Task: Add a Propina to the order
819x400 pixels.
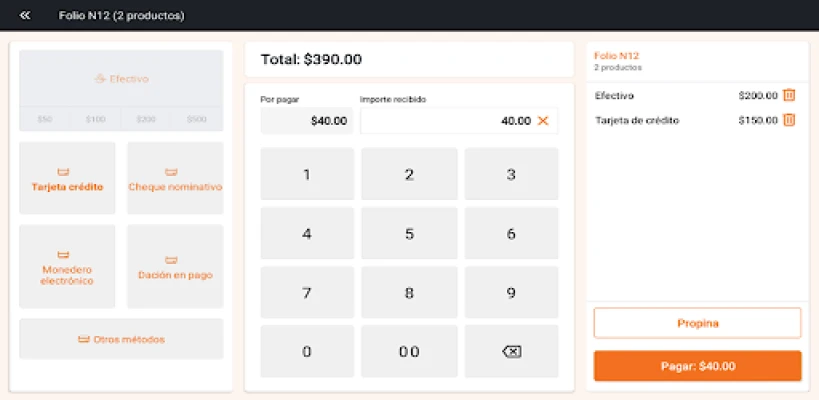Action: (697, 323)
